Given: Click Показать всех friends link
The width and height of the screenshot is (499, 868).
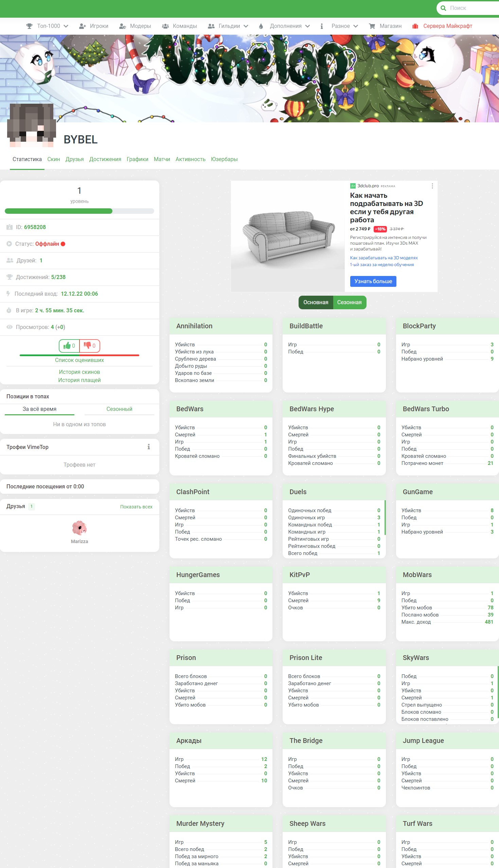Looking at the screenshot, I should (136, 507).
